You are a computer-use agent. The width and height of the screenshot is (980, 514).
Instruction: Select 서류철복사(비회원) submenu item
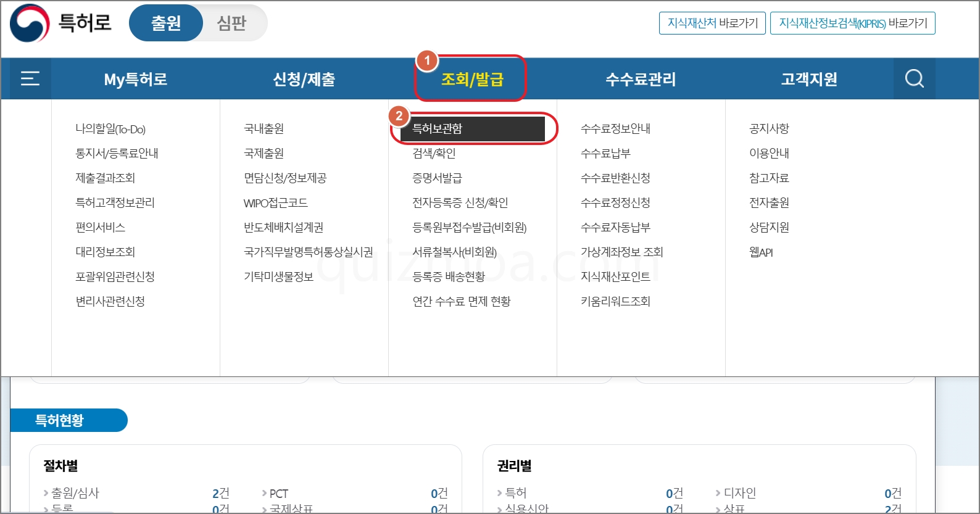click(x=454, y=252)
